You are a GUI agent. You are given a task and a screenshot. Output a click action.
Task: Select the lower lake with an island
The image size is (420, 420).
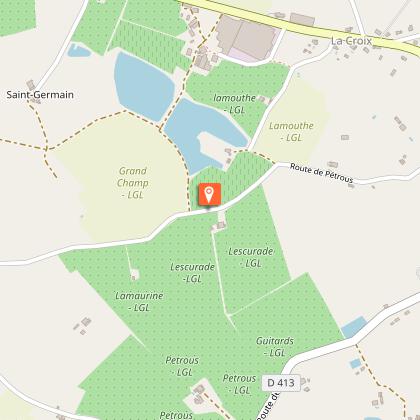coord(204,135)
